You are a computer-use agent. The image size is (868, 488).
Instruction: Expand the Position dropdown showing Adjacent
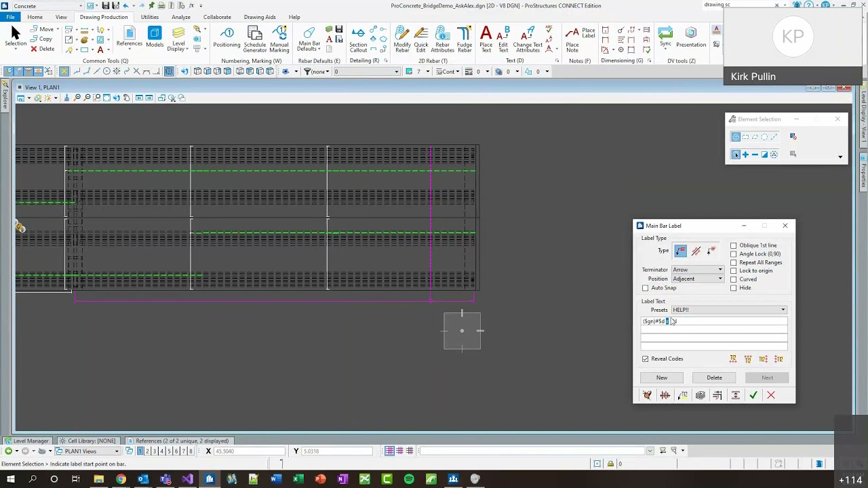697,279
